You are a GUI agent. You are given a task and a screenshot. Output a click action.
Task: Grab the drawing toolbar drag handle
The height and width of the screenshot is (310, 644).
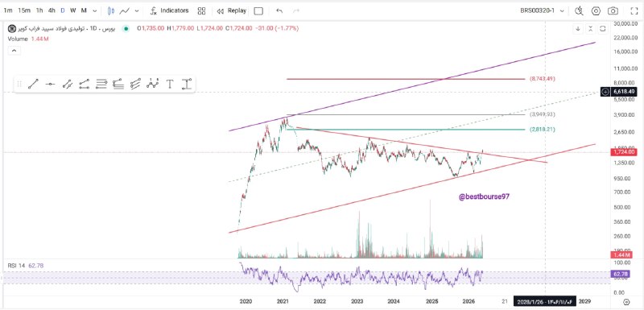pyautogui.click(x=19, y=85)
